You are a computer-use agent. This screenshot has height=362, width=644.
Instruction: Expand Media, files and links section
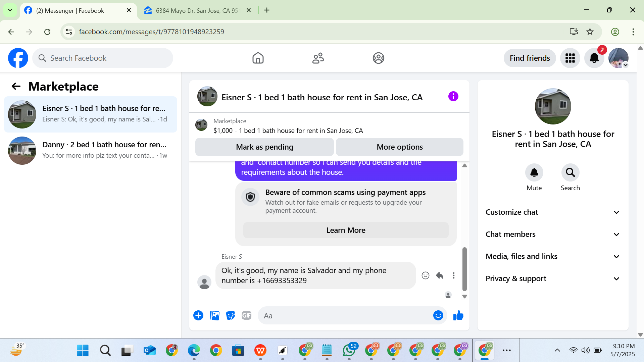[x=552, y=256]
